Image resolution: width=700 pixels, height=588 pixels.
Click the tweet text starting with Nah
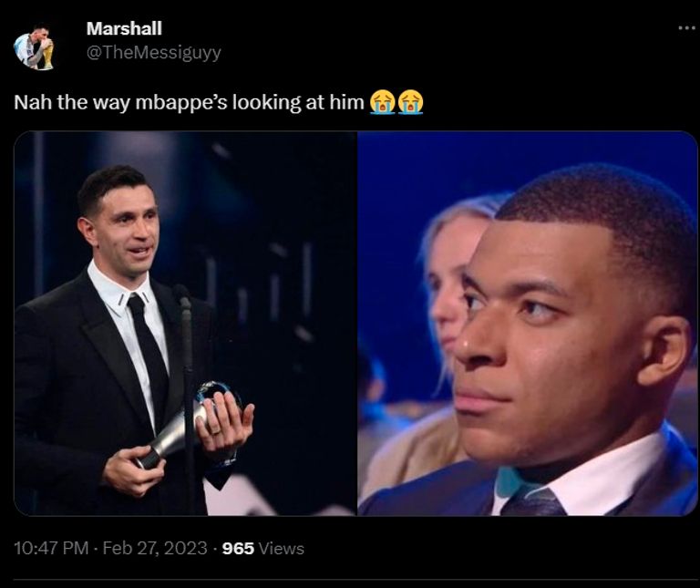[190, 103]
